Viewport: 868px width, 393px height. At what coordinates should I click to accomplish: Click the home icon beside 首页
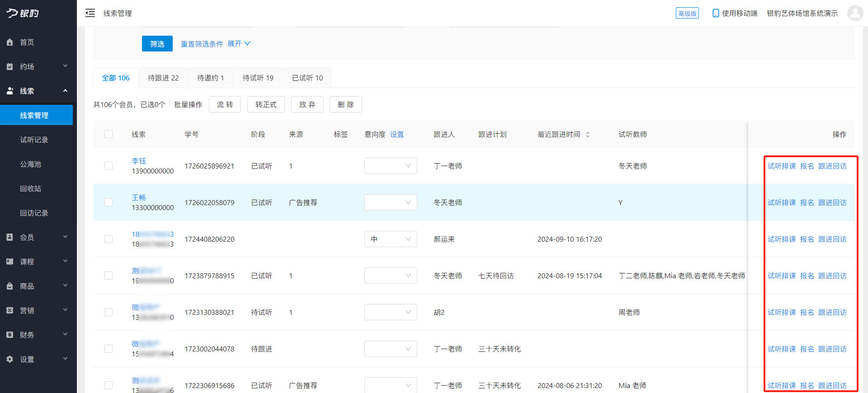(x=10, y=42)
